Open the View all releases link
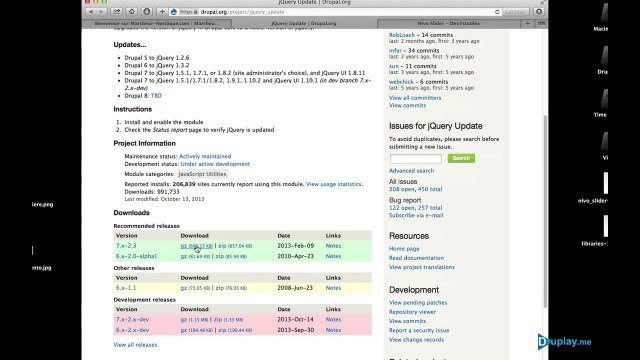The width and height of the screenshot is (640, 360). coord(135,345)
